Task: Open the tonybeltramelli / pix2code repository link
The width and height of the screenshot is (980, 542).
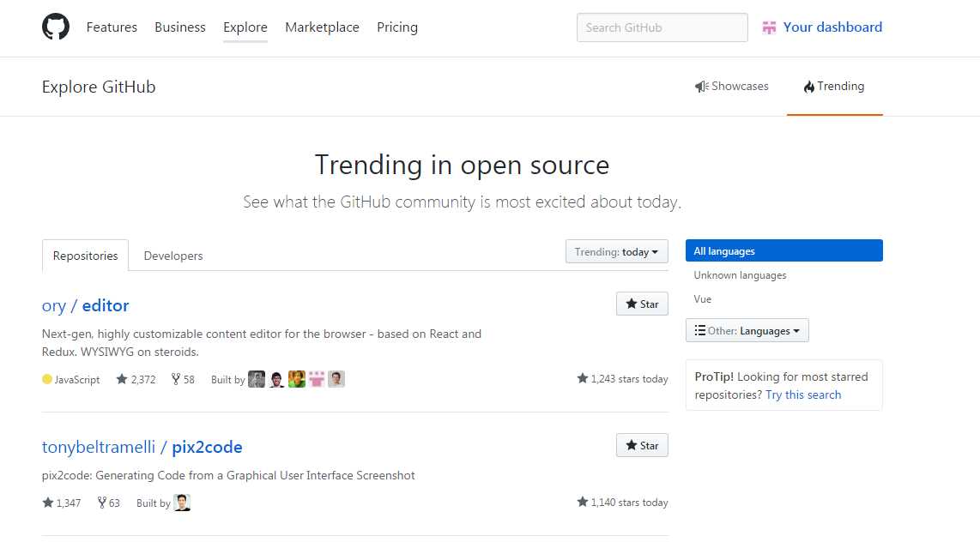Action: [x=142, y=447]
